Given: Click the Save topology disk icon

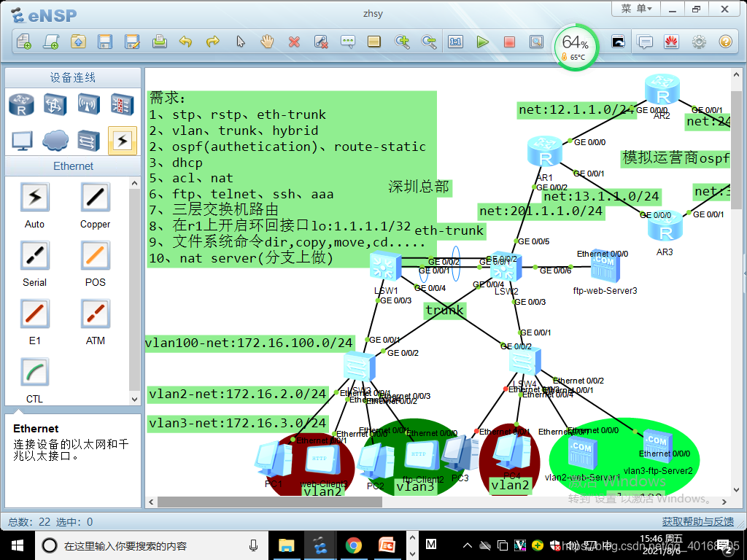Looking at the screenshot, I should [105, 42].
